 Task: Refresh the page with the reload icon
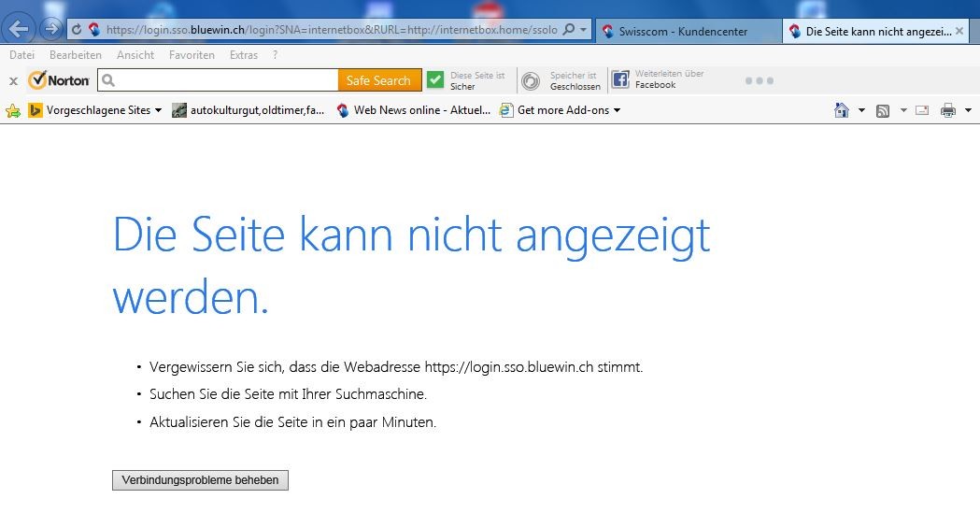[77, 30]
